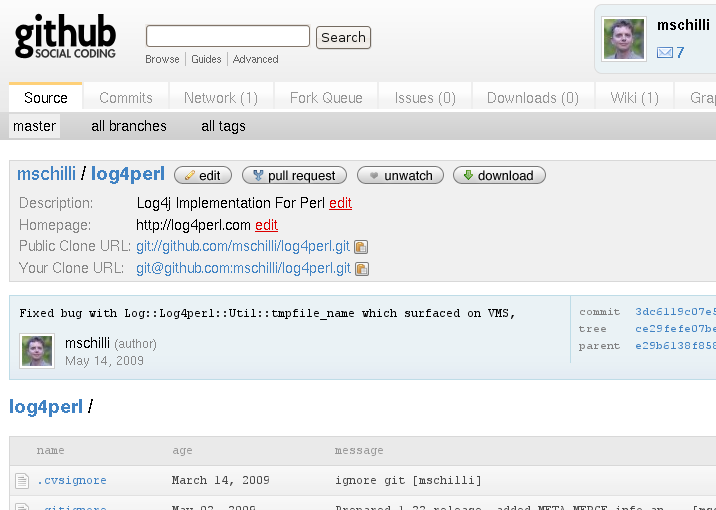Screen dimensions: 716x510
Task: Open the tree hash starting ce29fefe
Action: tap(675, 329)
